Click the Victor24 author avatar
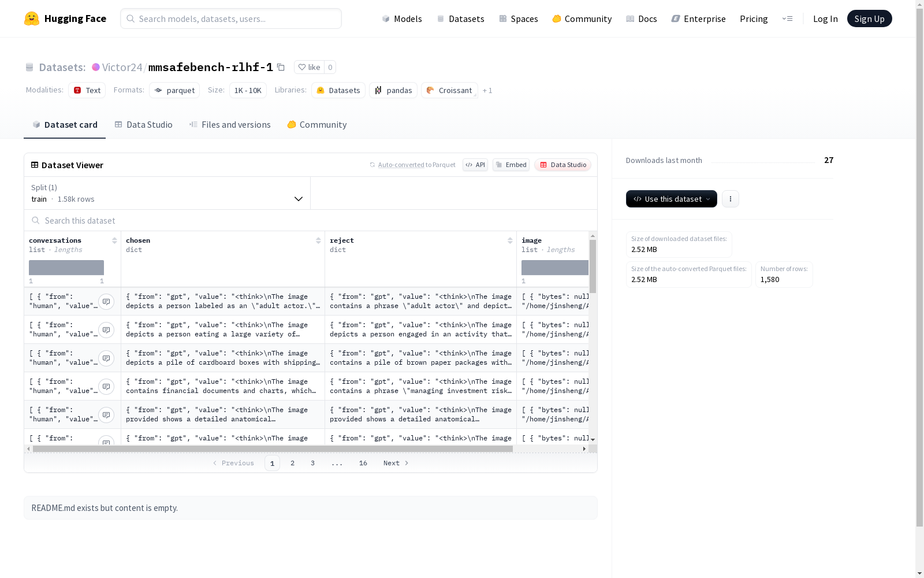Image resolution: width=924 pixels, height=578 pixels. click(96, 67)
